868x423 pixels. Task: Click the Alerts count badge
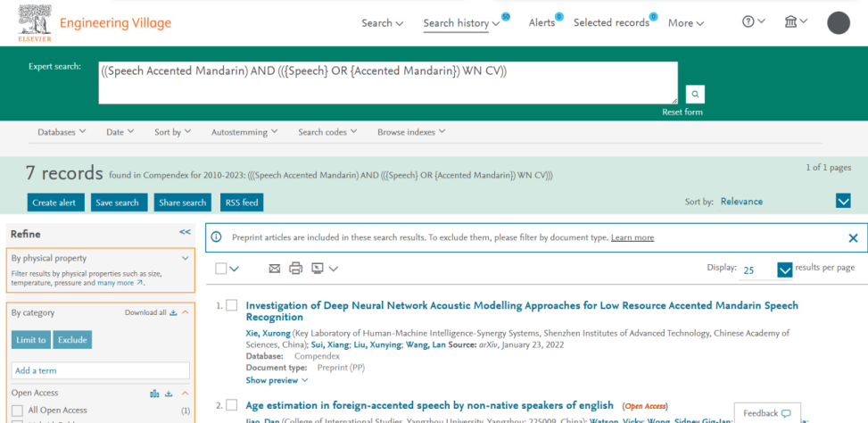click(x=559, y=17)
